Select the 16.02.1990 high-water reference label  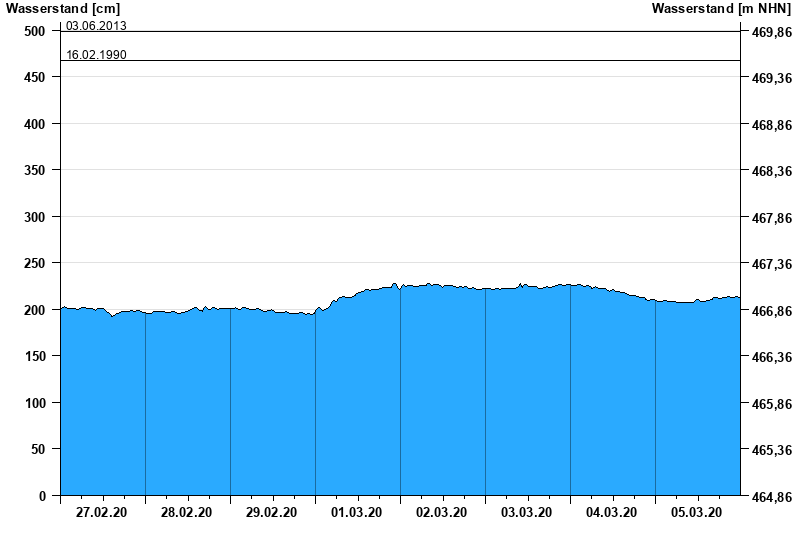96,55
